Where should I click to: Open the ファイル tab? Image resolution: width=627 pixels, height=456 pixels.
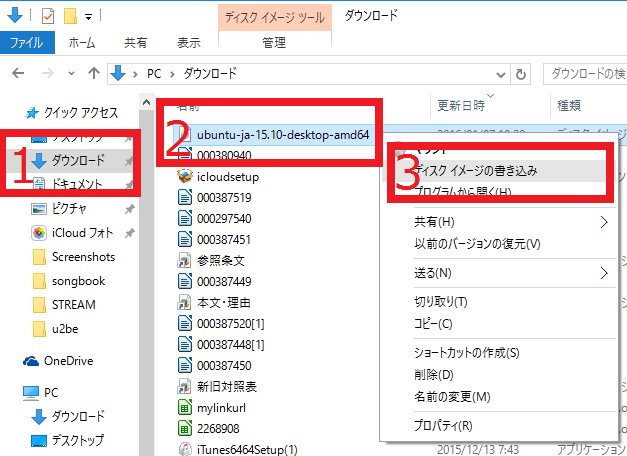coord(26,43)
